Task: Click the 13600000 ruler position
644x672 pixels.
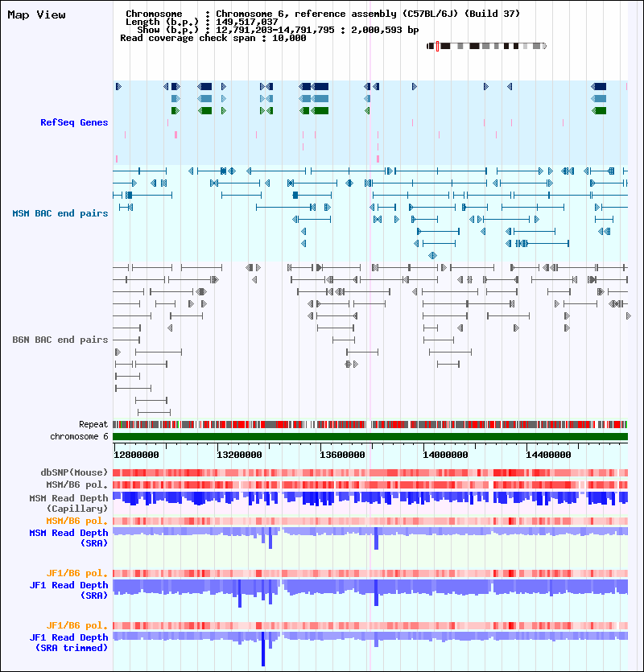Action: (342, 455)
